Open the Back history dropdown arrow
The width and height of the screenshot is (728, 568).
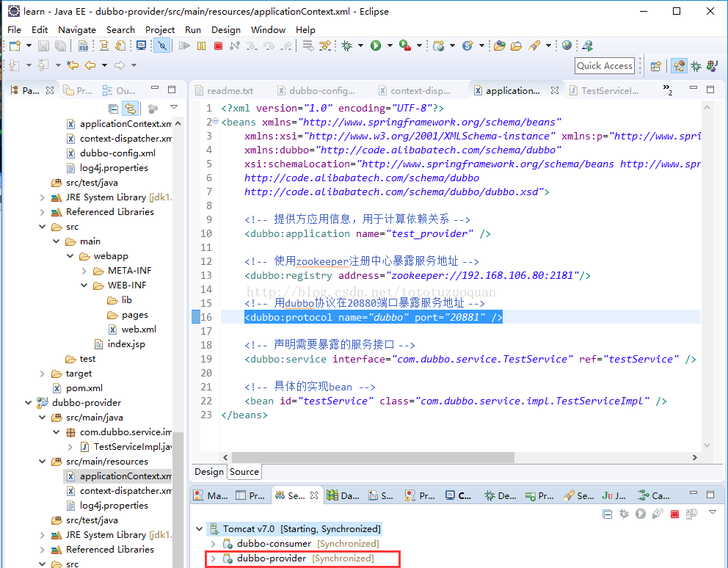(104, 65)
